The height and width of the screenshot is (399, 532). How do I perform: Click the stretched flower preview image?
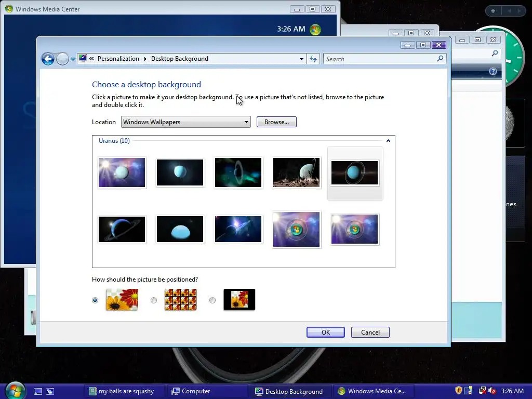pyautogui.click(x=122, y=300)
